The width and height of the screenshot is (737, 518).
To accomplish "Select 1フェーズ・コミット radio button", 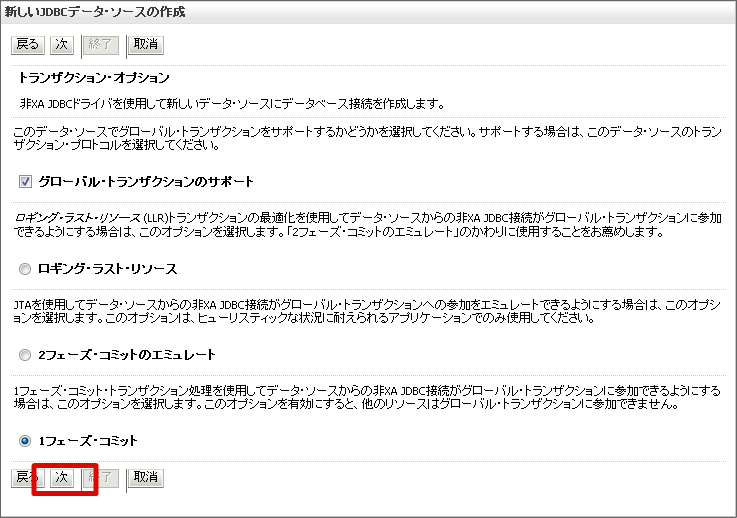I will point(25,441).
